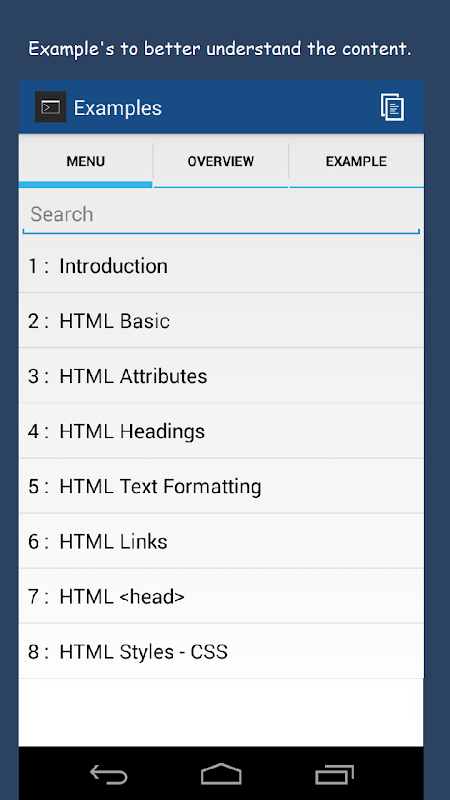Open the recent apps navigation icon
This screenshot has width=450, height=800.
(334, 775)
